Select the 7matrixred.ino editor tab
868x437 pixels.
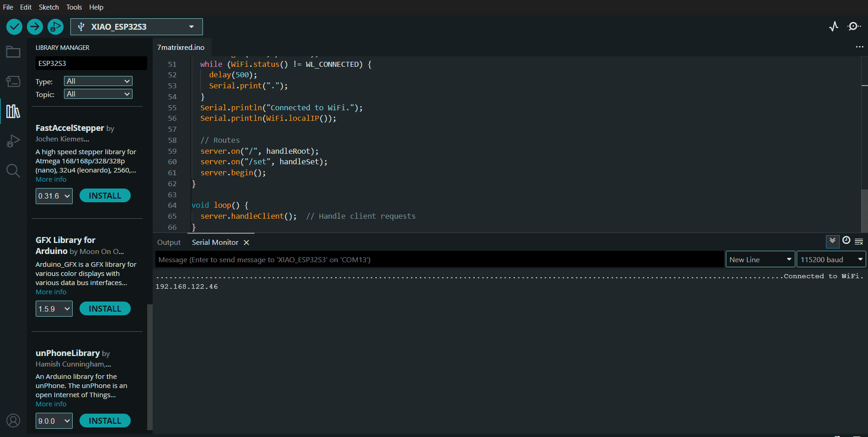point(181,47)
